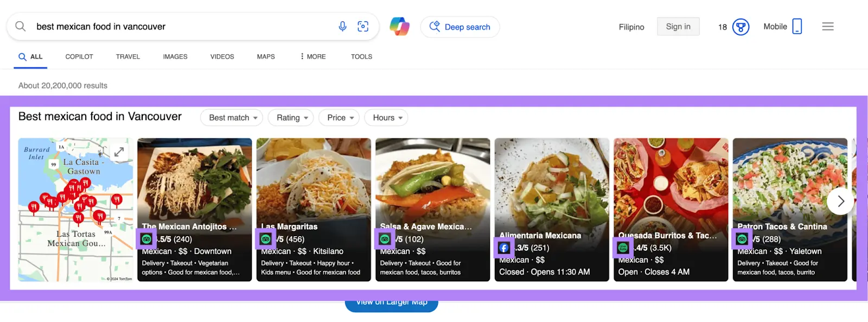
Task: Open the Copilot colorful logo icon
Action: (399, 26)
